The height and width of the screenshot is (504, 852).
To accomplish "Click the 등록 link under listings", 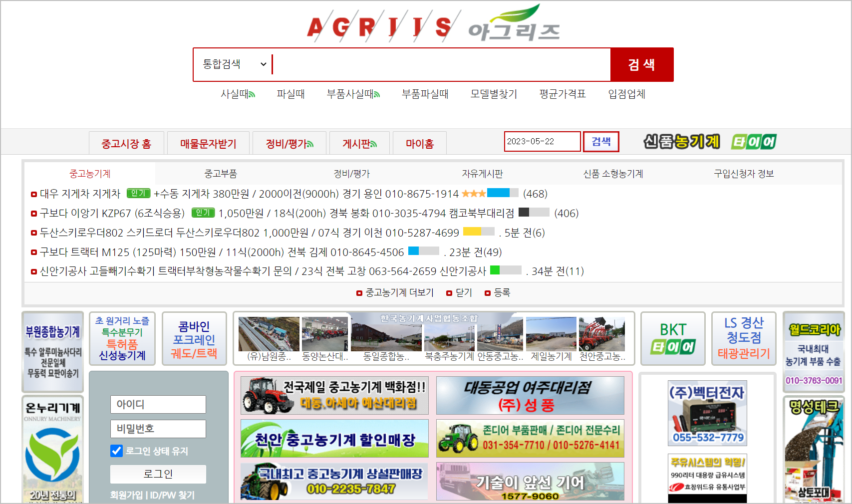I will click(x=502, y=292).
